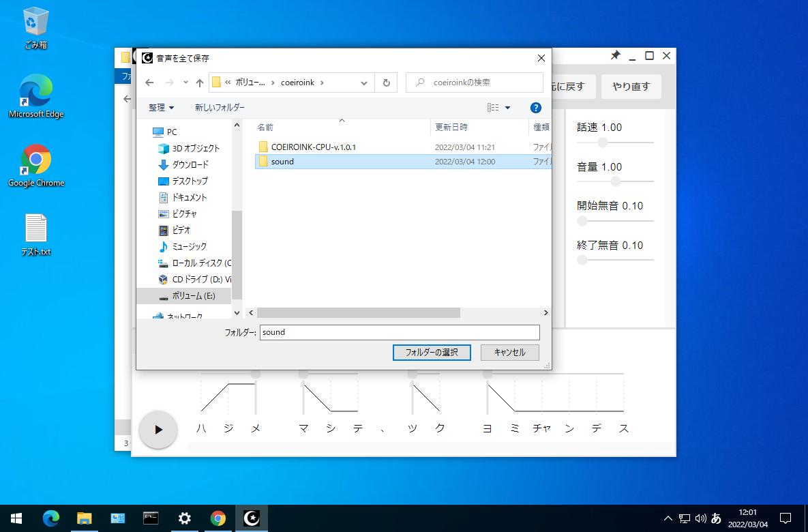Click the volume speaker tray icon
Screen dimensions: 808x532
(700, 518)
